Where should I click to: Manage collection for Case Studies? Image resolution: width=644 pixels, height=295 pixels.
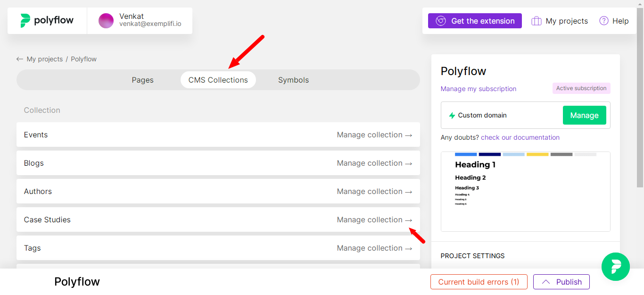tap(375, 219)
